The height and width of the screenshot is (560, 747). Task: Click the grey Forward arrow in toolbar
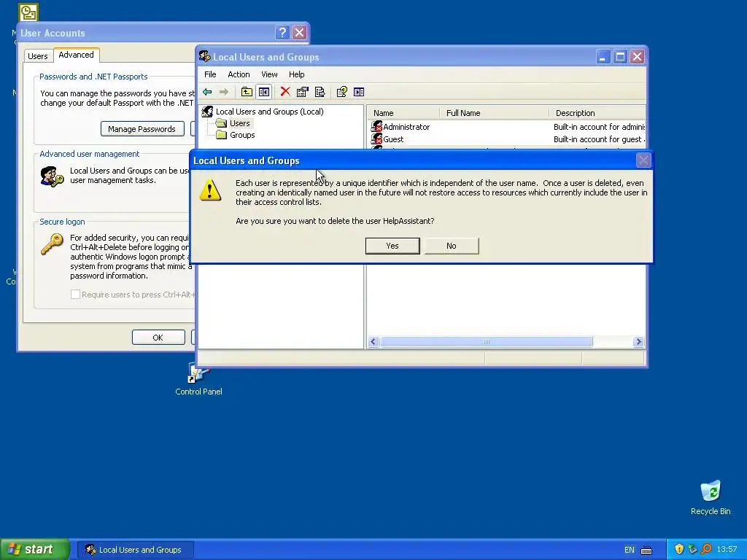coord(223,92)
